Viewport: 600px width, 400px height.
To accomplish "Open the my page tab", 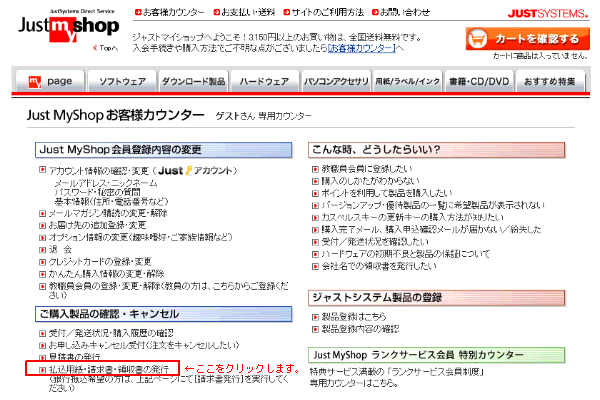I will tap(50, 81).
